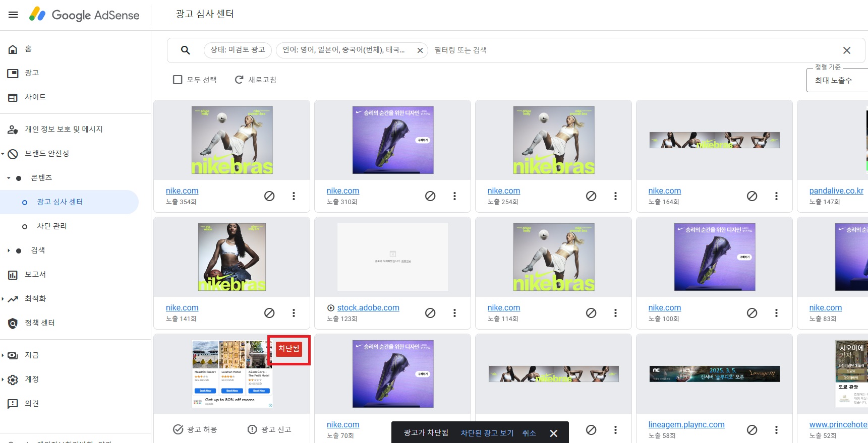
Task: Open more options for nike.com 100회 ad
Action: [x=776, y=313]
